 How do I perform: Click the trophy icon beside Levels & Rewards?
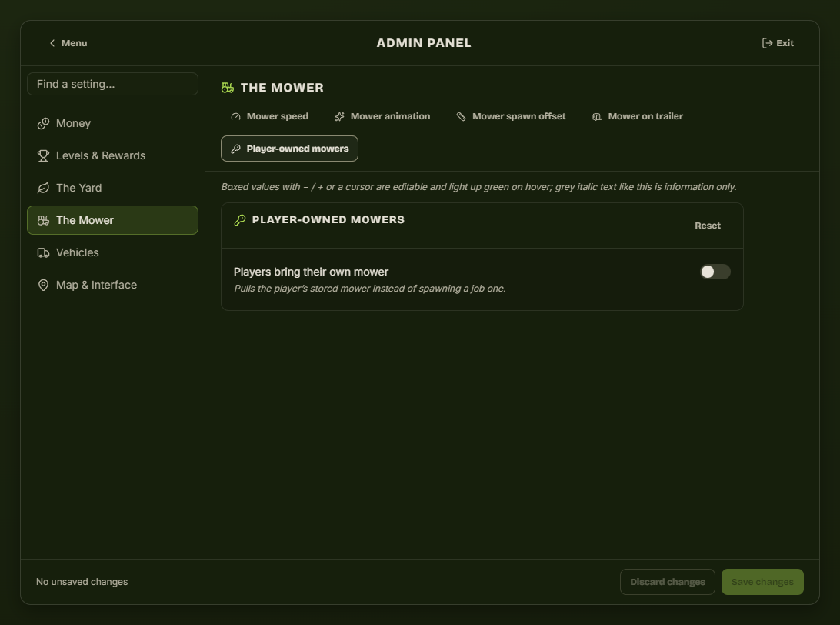[43, 156]
